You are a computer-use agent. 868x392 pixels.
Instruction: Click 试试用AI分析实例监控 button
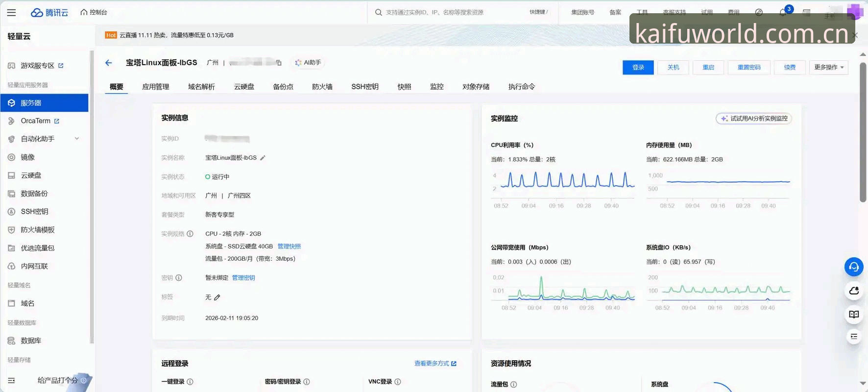[754, 119]
